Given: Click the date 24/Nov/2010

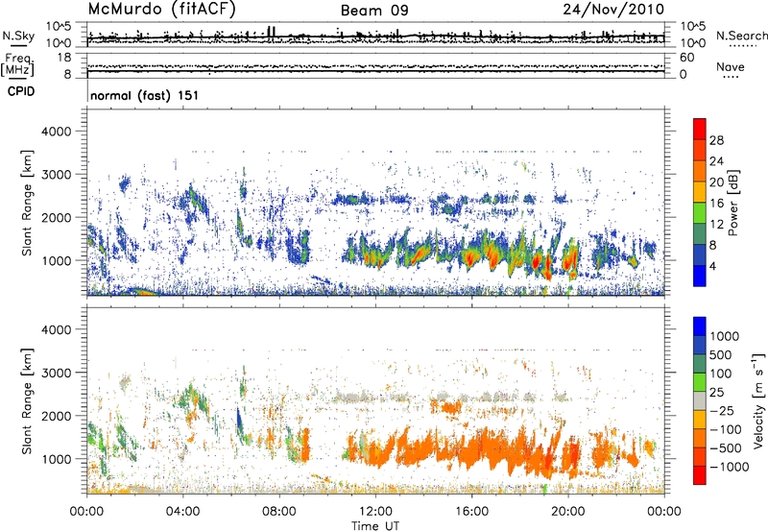Looking at the screenshot, I should pyautogui.click(x=613, y=9).
